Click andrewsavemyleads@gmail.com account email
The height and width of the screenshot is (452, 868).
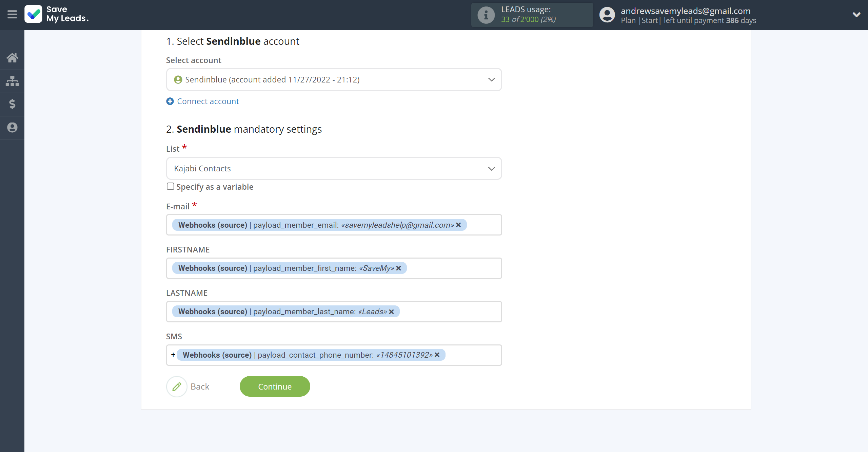pos(686,11)
